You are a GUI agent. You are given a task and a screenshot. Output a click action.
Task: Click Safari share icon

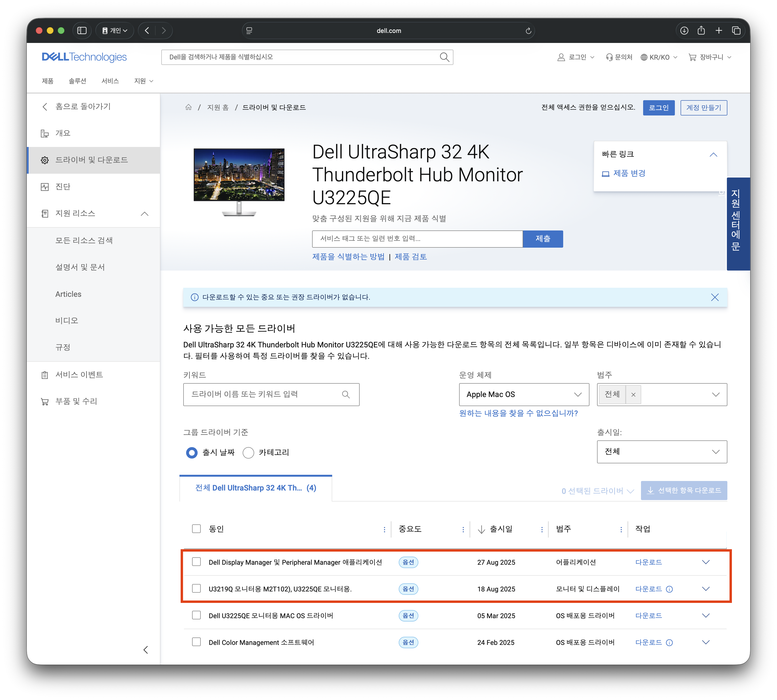[701, 30]
